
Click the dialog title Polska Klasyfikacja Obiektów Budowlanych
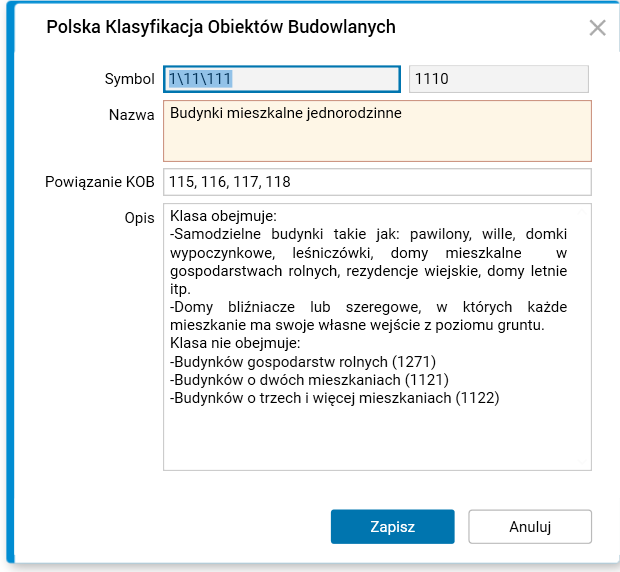221,27
